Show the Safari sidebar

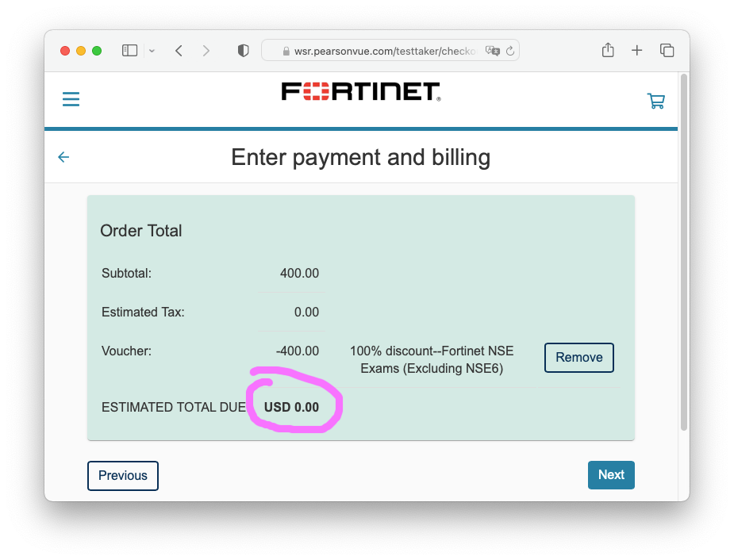pos(129,51)
